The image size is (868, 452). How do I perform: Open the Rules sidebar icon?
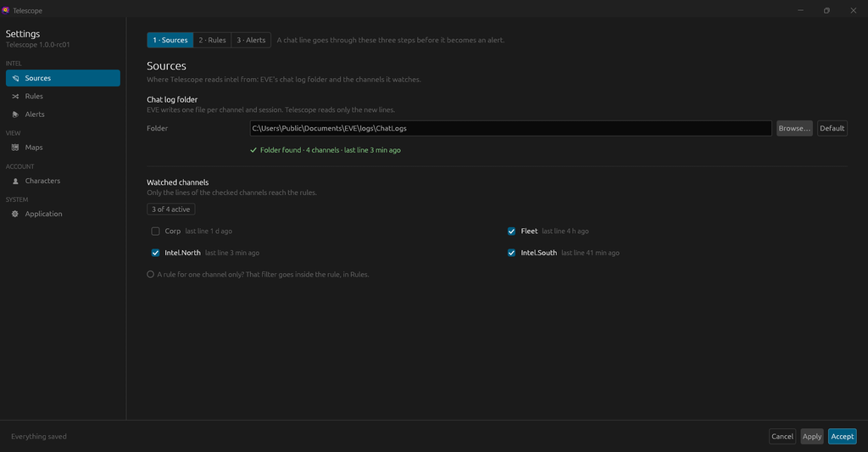point(15,97)
